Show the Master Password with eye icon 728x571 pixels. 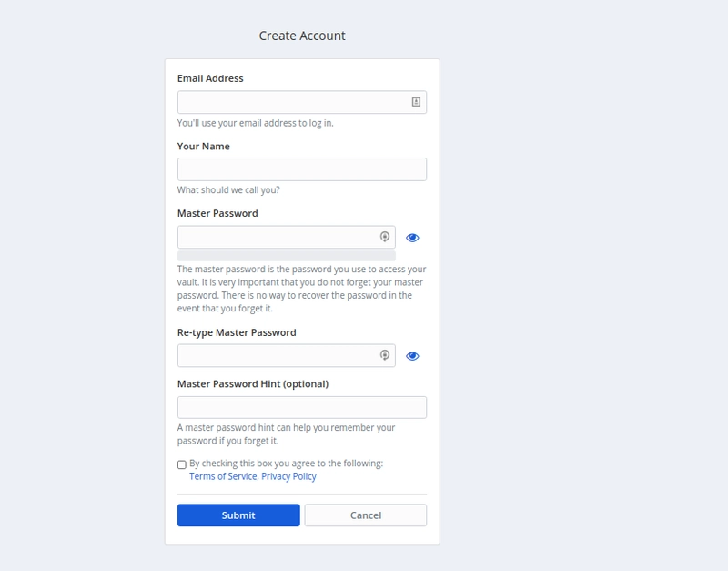pos(412,238)
